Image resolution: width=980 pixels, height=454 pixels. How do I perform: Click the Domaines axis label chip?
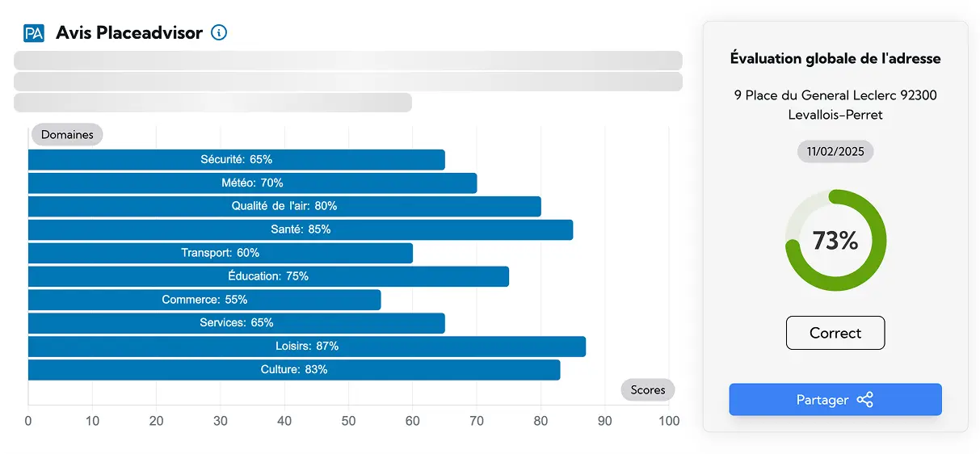[67, 135]
